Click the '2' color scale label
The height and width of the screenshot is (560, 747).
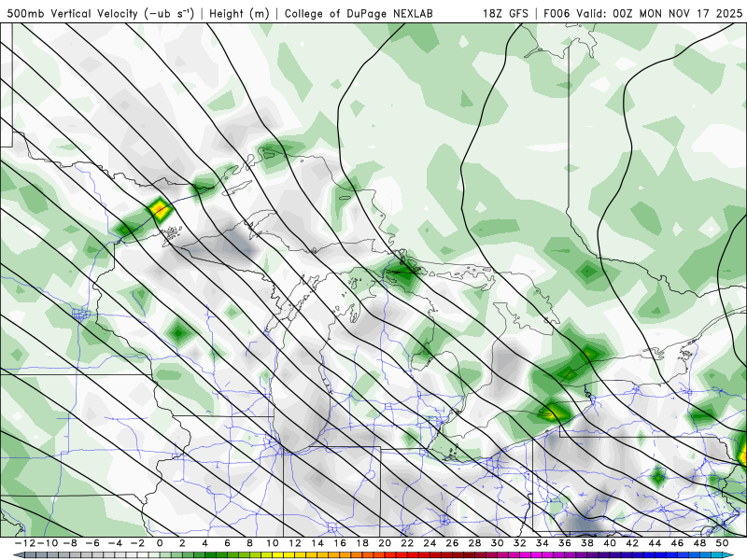(x=182, y=543)
